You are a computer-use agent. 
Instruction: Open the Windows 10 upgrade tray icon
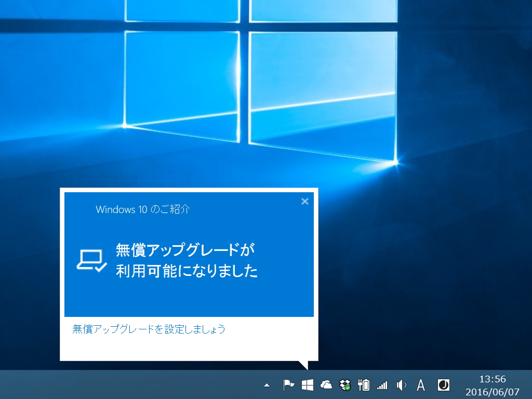[308, 385]
